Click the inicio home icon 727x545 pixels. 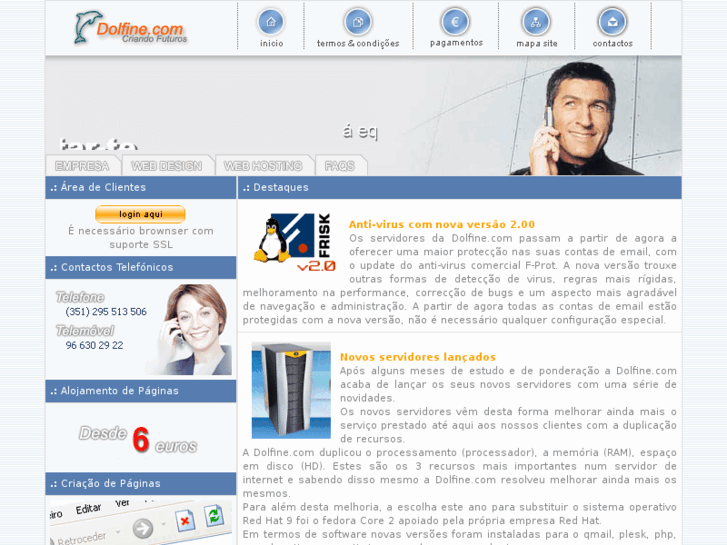coord(271,22)
